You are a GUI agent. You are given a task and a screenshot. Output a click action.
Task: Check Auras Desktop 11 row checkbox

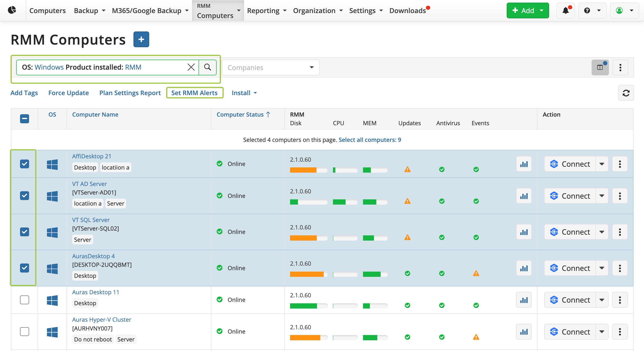tap(25, 300)
